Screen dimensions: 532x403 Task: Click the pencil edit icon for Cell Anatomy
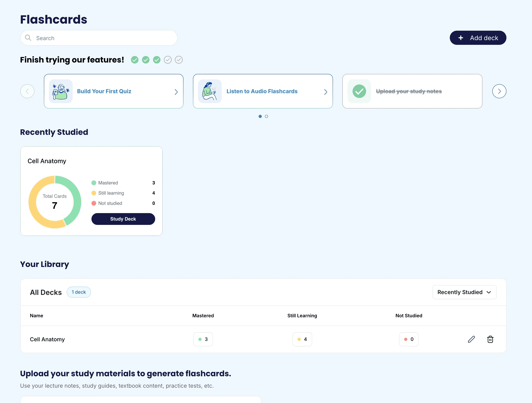pos(471,339)
